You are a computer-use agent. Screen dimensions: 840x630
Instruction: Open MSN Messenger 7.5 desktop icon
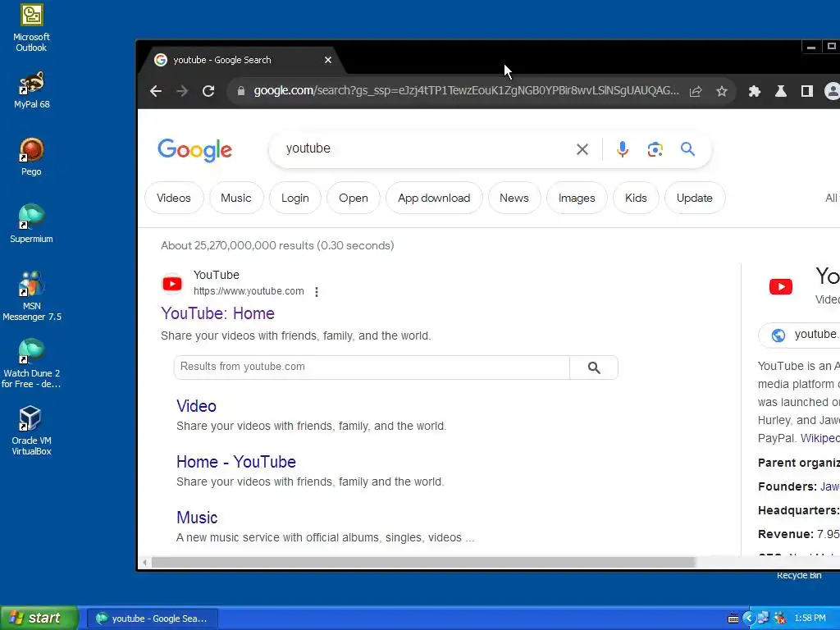[31, 296]
